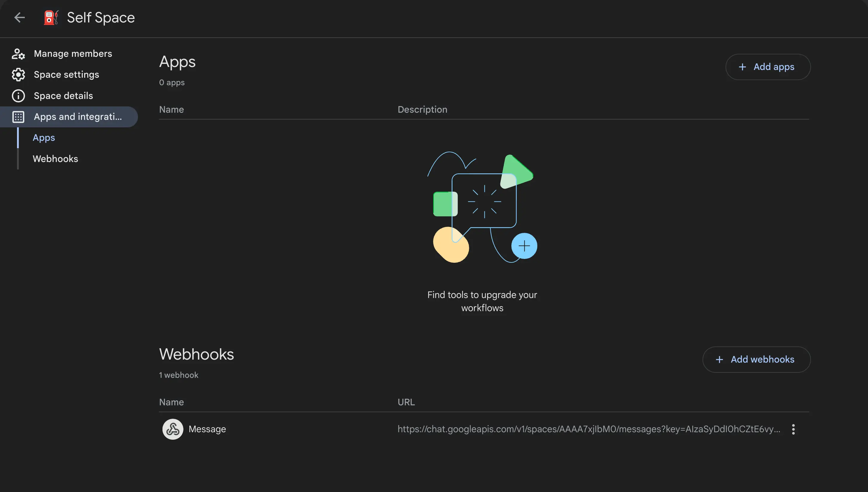Open Space details
This screenshot has width=868, height=492.
pyautogui.click(x=69, y=96)
